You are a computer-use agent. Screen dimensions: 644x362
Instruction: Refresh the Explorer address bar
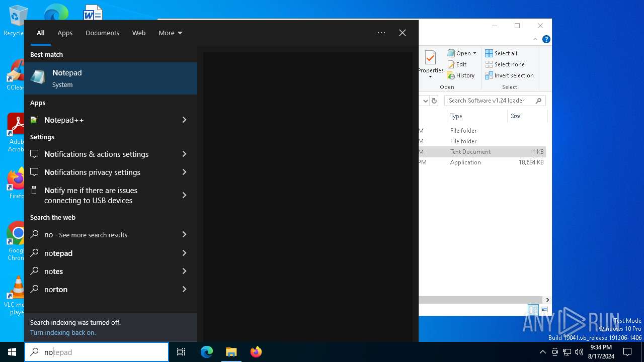(x=434, y=101)
